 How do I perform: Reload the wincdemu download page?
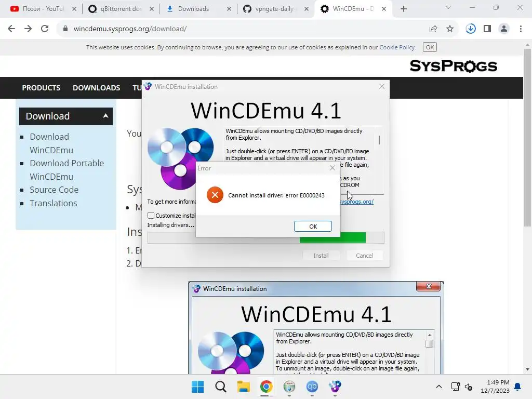(x=45, y=29)
